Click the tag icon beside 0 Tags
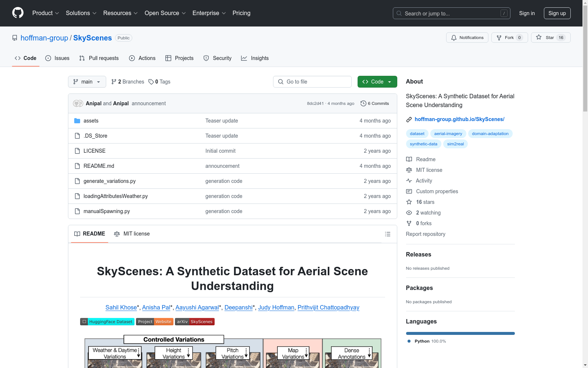The image size is (588, 368). pyautogui.click(x=151, y=82)
